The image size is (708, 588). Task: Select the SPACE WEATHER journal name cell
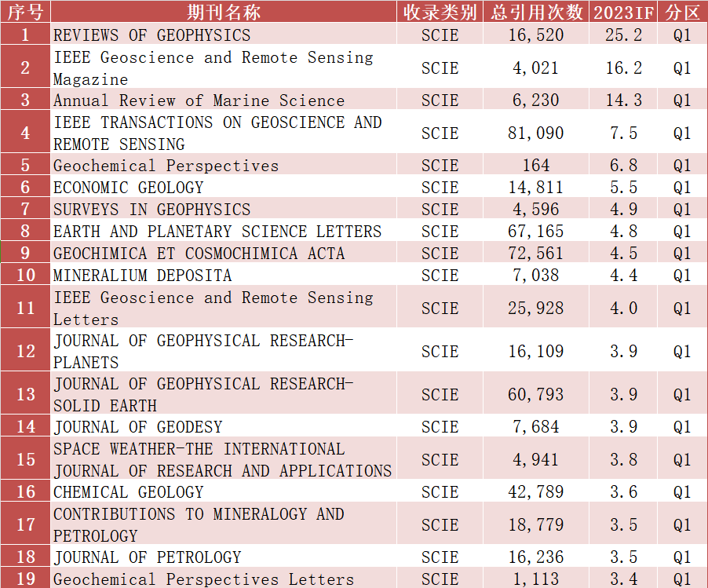tap(224, 458)
